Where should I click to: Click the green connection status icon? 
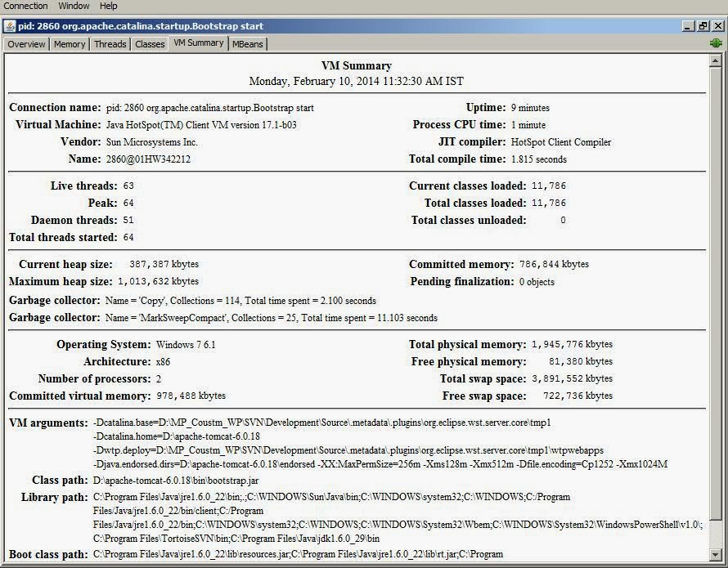pyautogui.click(x=716, y=43)
